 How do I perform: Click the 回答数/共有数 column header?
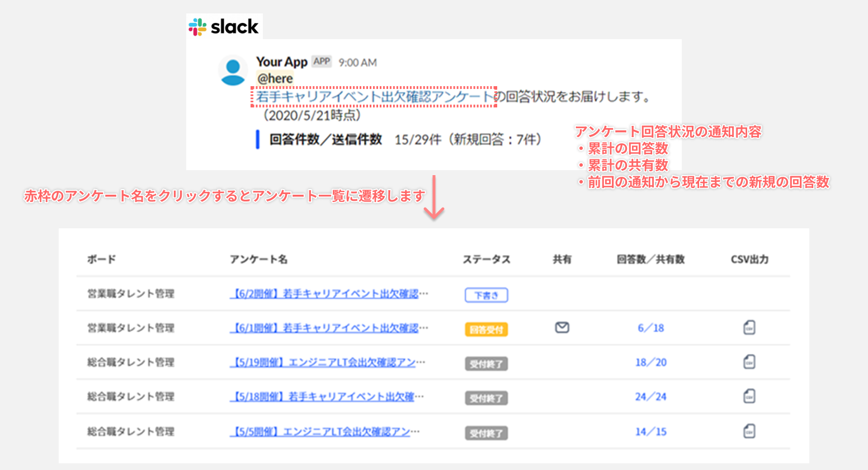651,259
